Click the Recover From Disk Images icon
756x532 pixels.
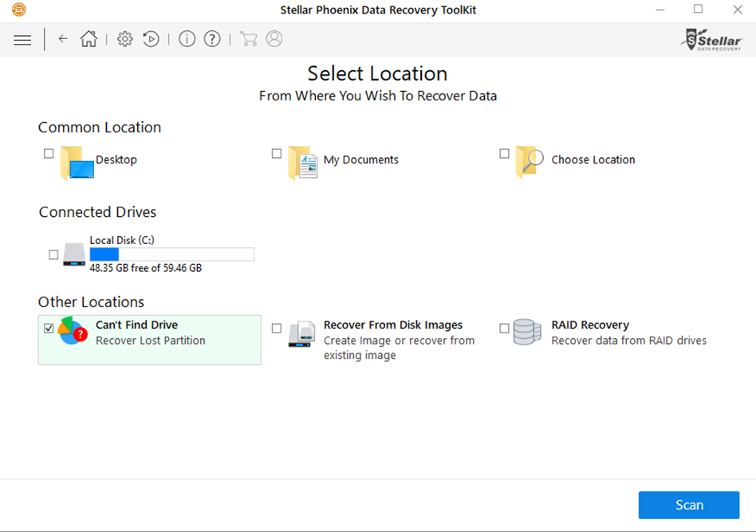[301, 333]
